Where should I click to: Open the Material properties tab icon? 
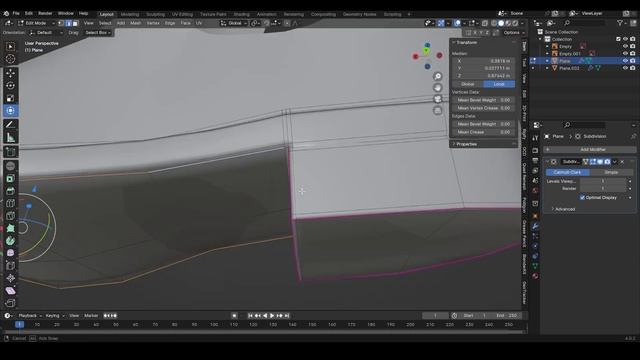(535, 276)
